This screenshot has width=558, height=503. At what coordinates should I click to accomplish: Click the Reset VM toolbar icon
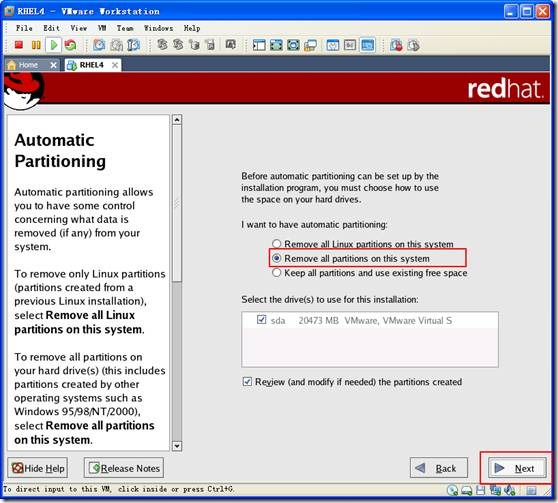(x=70, y=45)
